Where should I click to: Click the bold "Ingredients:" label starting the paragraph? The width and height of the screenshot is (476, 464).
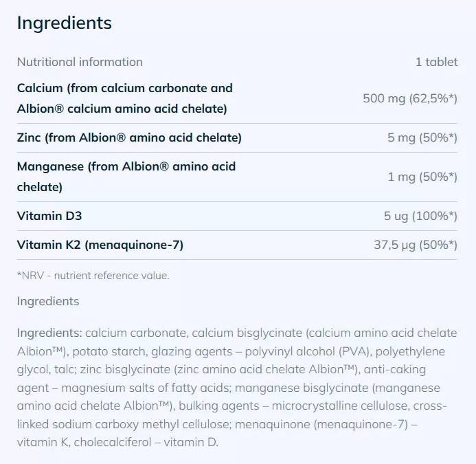pos(49,333)
